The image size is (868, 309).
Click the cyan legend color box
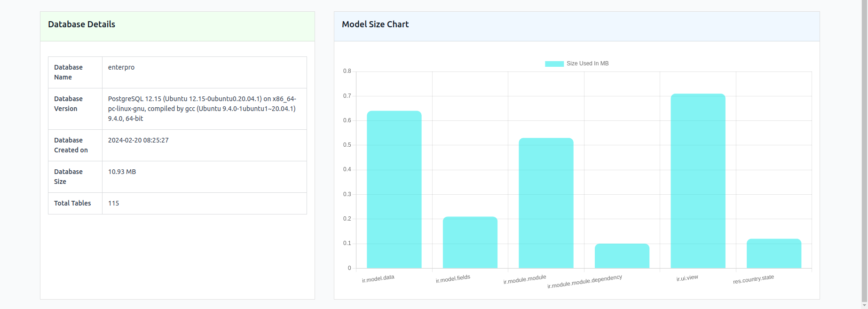554,63
